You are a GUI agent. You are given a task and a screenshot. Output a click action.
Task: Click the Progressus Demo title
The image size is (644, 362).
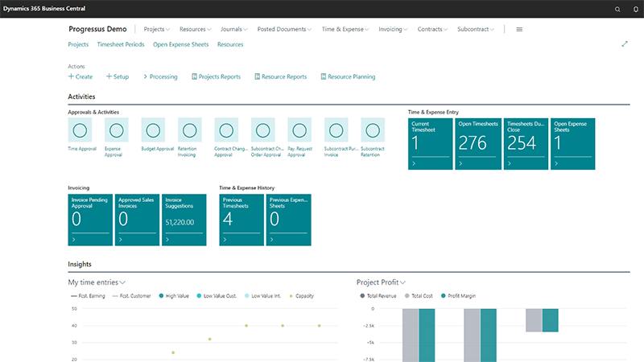pos(97,29)
